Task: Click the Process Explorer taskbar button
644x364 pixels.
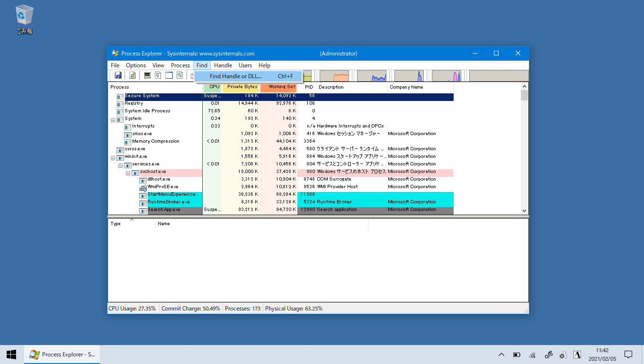Action: coord(62,355)
